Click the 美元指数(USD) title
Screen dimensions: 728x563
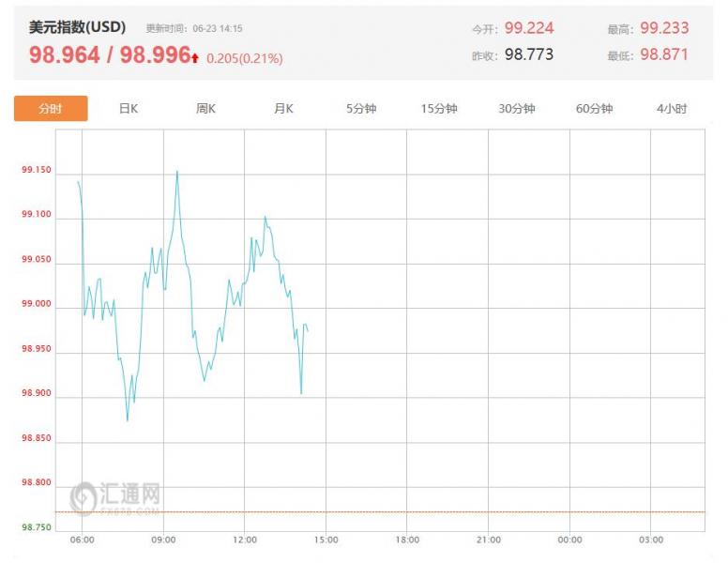[x=77, y=27]
